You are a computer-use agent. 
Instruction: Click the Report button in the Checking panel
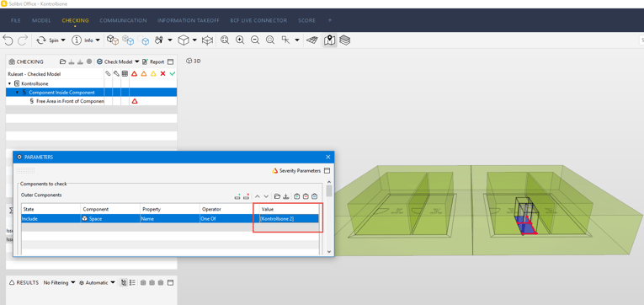point(152,62)
